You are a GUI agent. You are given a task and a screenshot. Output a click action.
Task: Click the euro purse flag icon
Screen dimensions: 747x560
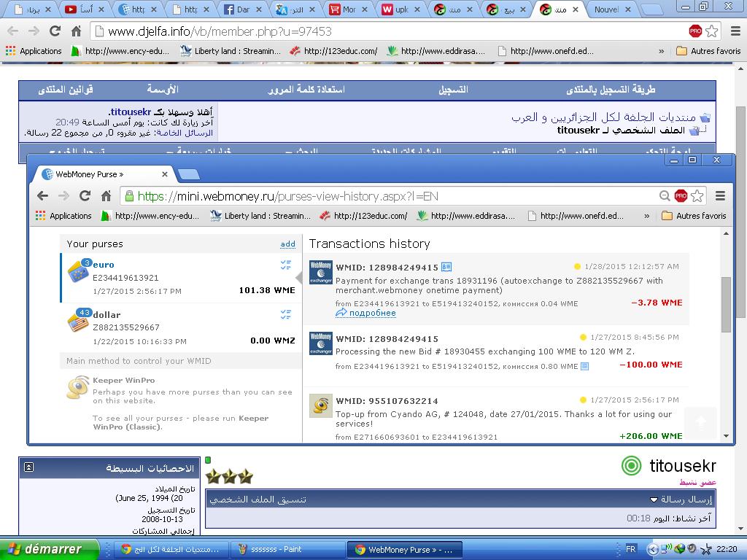pos(78,272)
